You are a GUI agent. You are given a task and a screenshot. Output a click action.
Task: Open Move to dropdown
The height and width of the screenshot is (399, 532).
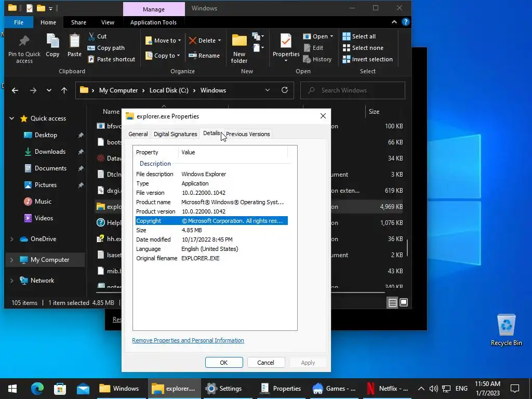click(x=163, y=41)
